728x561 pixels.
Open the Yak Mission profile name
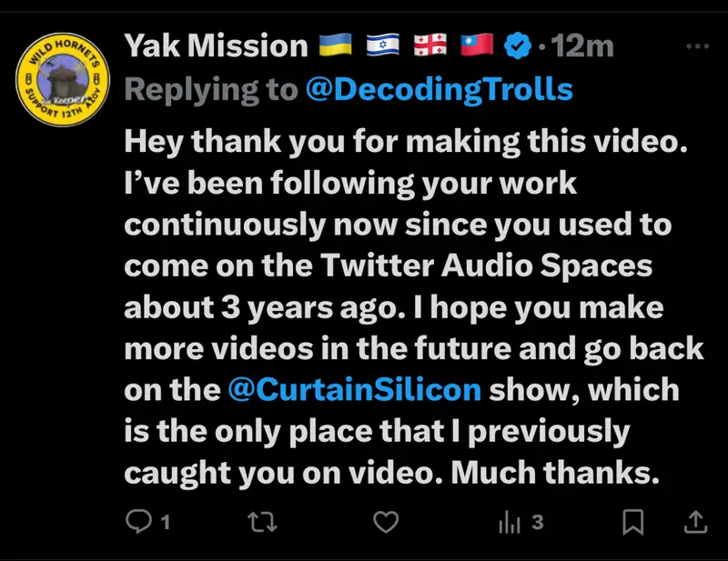[216, 45]
